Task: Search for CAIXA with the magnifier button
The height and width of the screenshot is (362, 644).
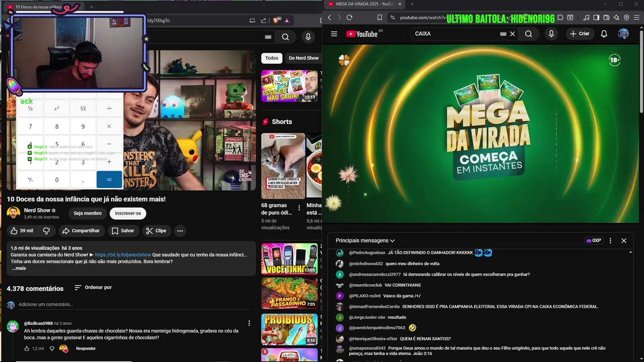Action: [x=528, y=34]
